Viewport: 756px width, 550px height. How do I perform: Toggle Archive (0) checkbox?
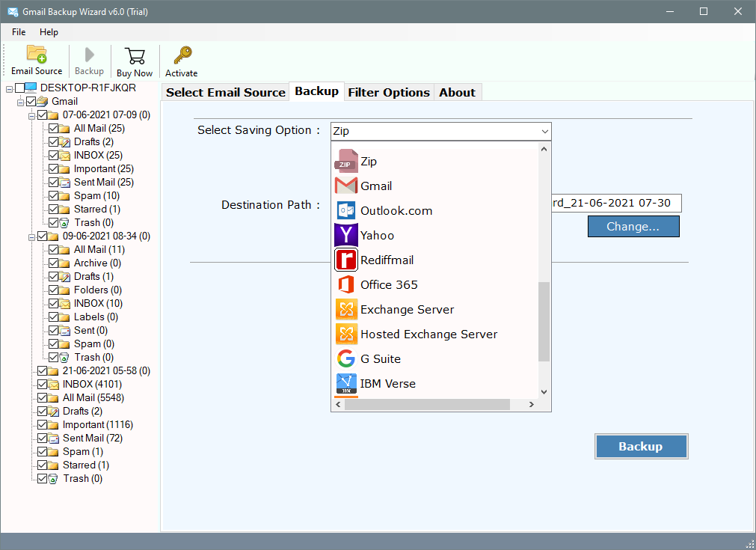tap(54, 263)
